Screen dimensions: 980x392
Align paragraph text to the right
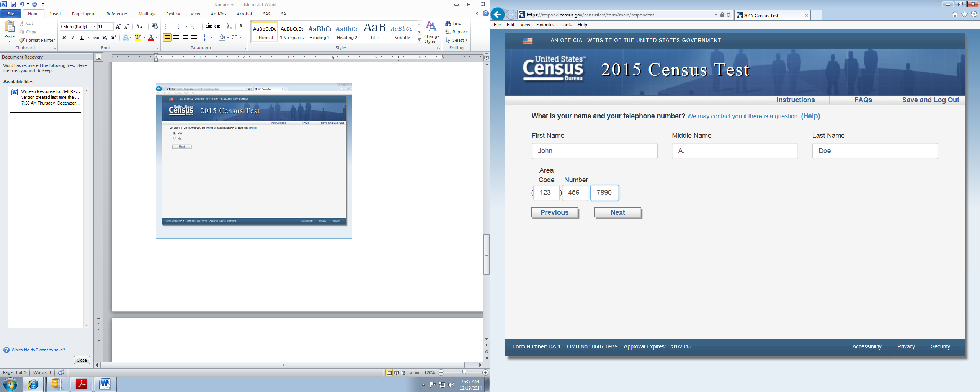click(x=185, y=38)
